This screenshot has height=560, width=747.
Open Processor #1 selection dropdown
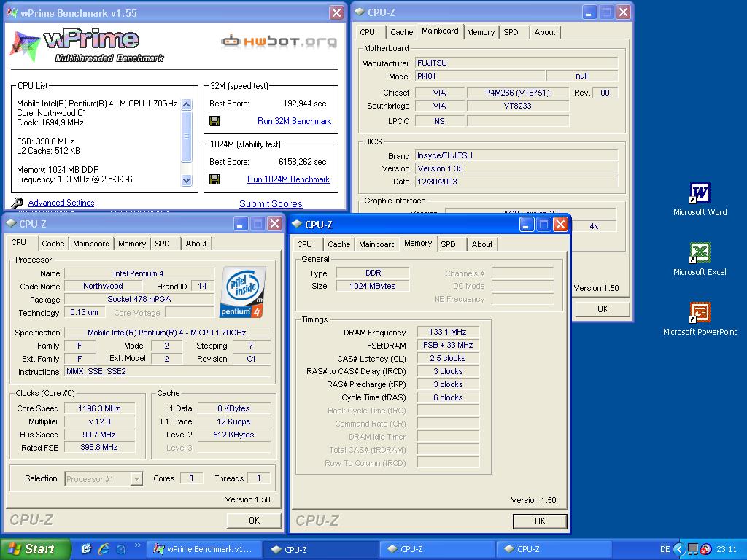click(x=104, y=478)
